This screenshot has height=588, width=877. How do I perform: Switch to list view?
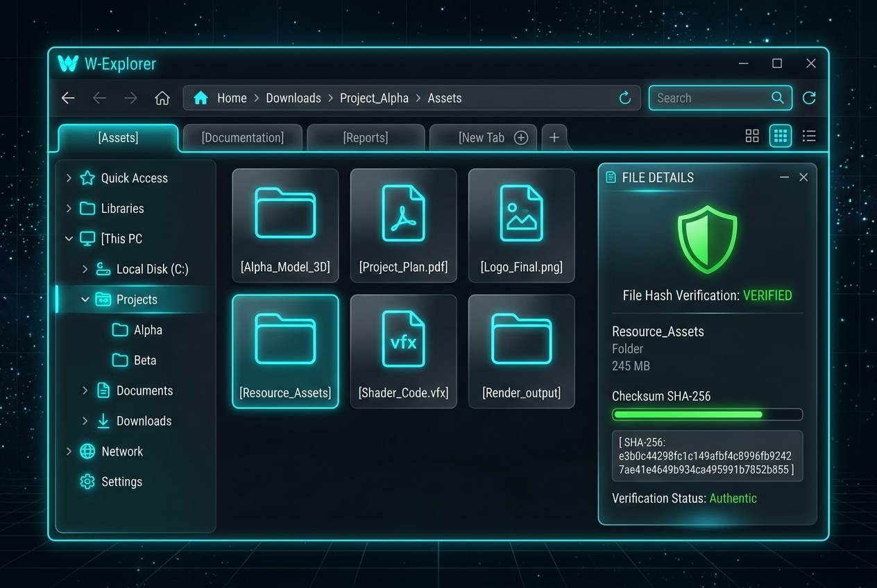pyautogui.click(x=809, y=136)
